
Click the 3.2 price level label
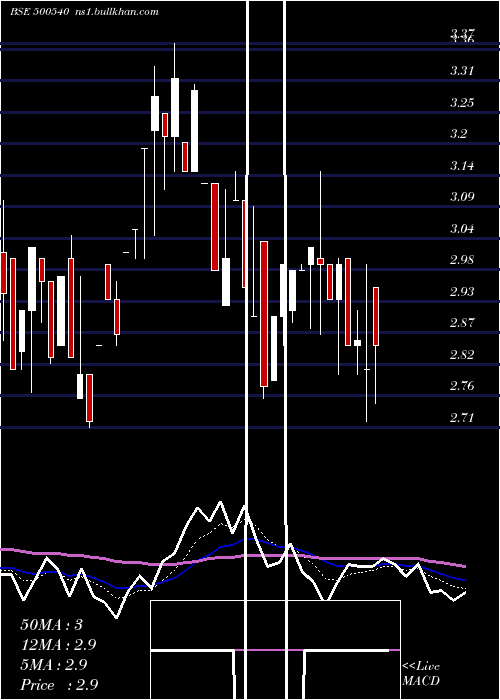click(458, 133)
